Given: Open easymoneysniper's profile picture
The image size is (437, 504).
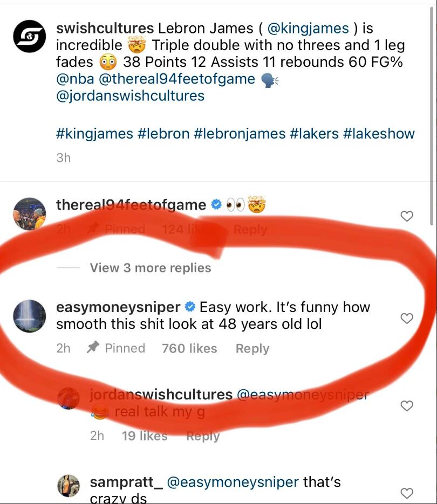Looking at the screenshot, I should 29,316.
